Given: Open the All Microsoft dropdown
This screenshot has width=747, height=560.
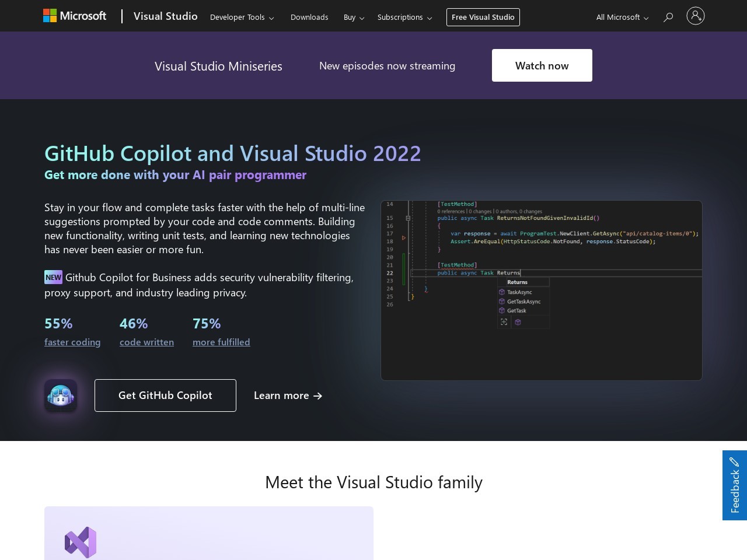Looking at the screenshot, I should click(x=621, y=17).
